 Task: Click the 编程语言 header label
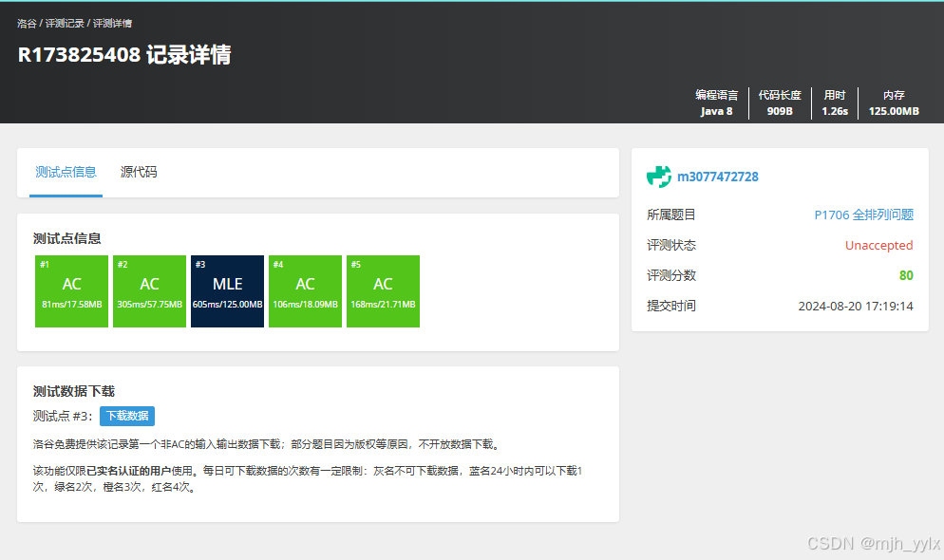(716, 95)
